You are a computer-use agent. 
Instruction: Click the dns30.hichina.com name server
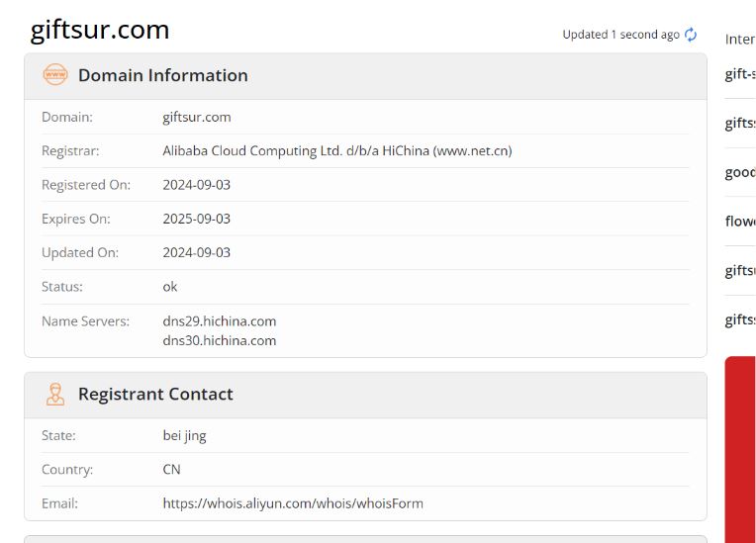point(219,340)
